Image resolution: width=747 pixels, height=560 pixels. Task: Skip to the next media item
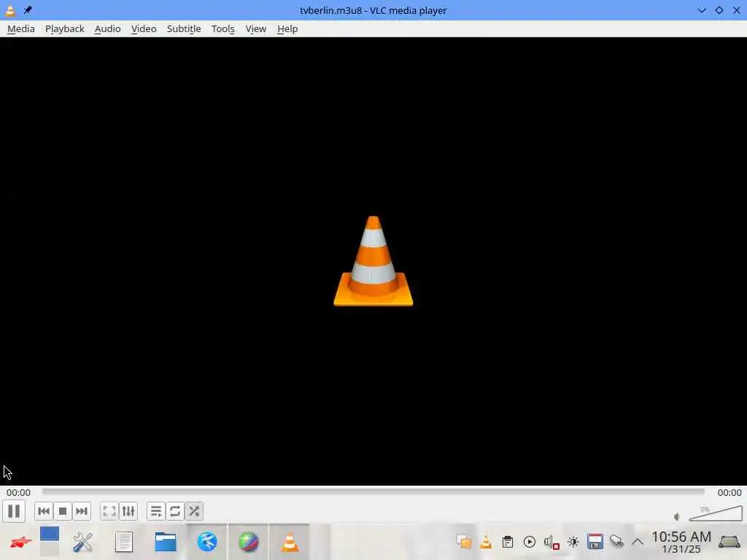pos(82,511)
